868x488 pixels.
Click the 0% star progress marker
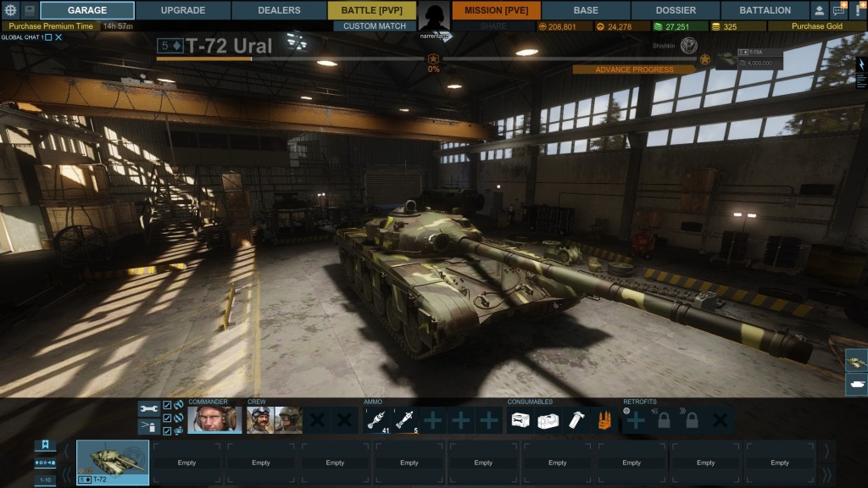(433, 59)
